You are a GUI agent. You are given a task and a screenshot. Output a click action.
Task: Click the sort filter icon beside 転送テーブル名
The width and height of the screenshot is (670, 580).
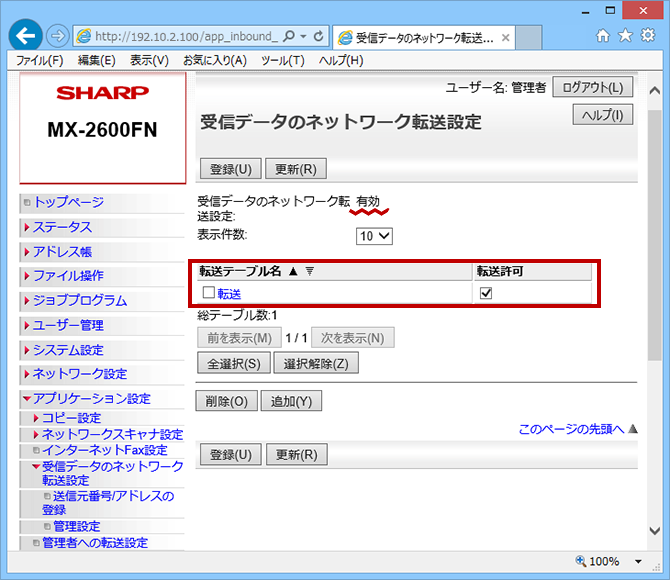coord(310,271)
